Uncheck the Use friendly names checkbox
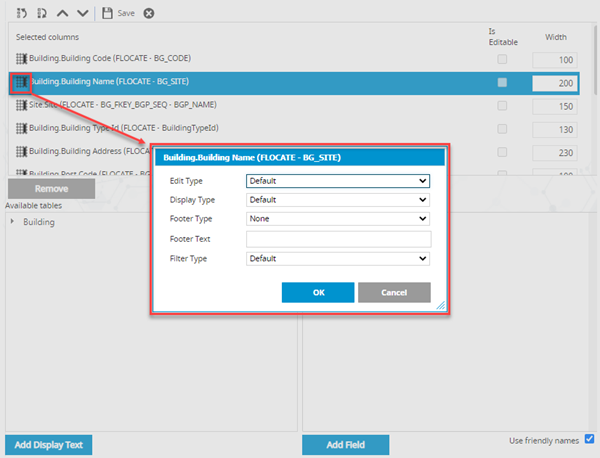The width and height of the screenshot is (600, 458). click(589, 439)
